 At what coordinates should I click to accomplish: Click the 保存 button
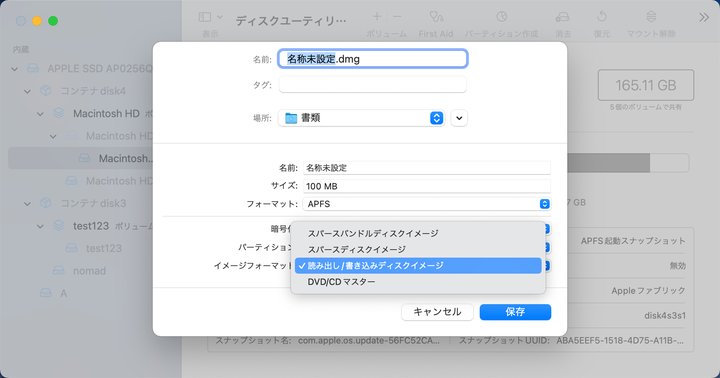pos(515,312)
